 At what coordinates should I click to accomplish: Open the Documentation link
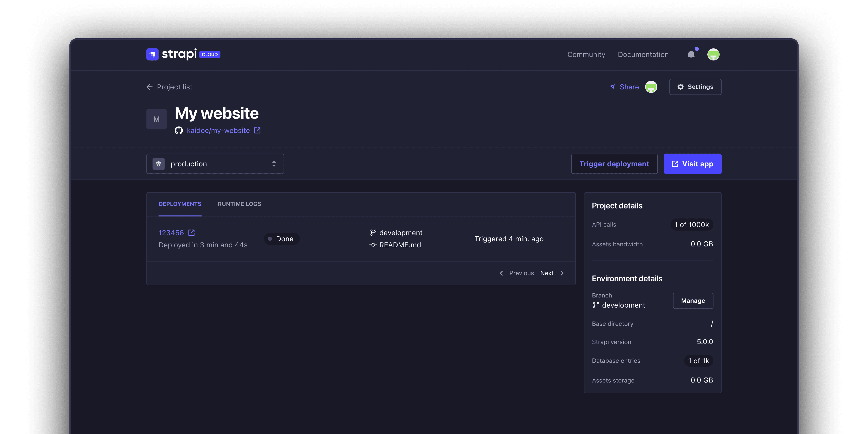643,55
